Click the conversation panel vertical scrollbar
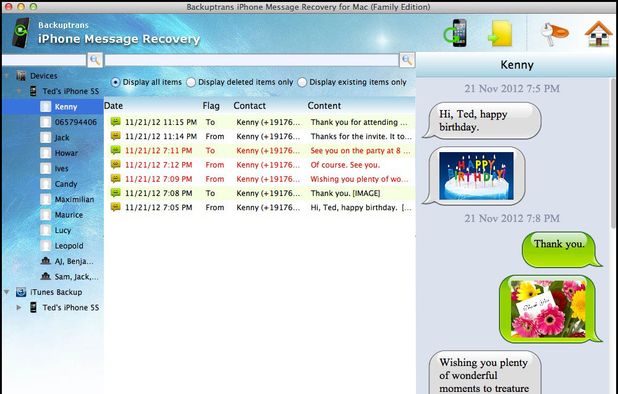 tap(614, 154)
